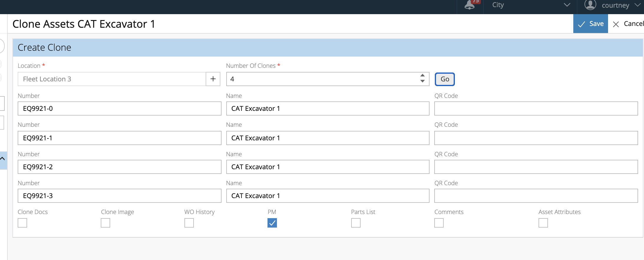Edit the EQ9921-3 number field
Viewport: 644px width, 260px height.
point(119,196)
